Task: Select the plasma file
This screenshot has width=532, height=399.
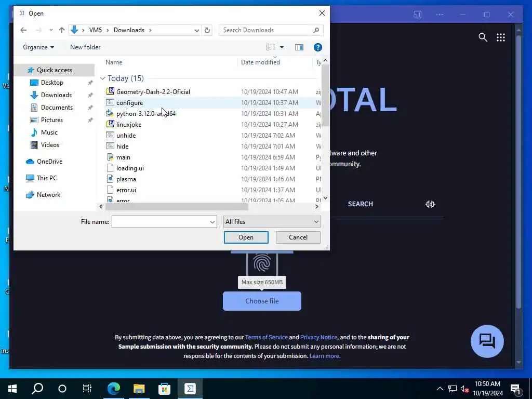Action: click(x=126, y=179)
